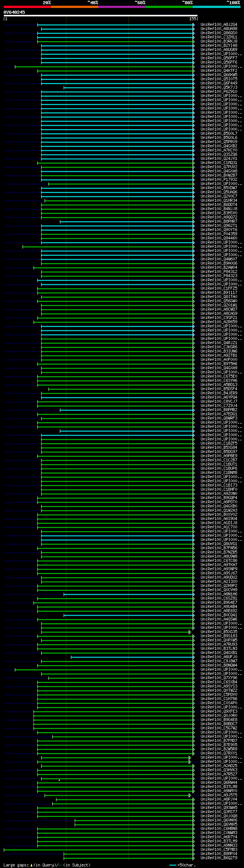This screenshot has height=868, width=244.
Task: Choose the UniRef100_B6DDT4 hit
Action: (219, 204)
